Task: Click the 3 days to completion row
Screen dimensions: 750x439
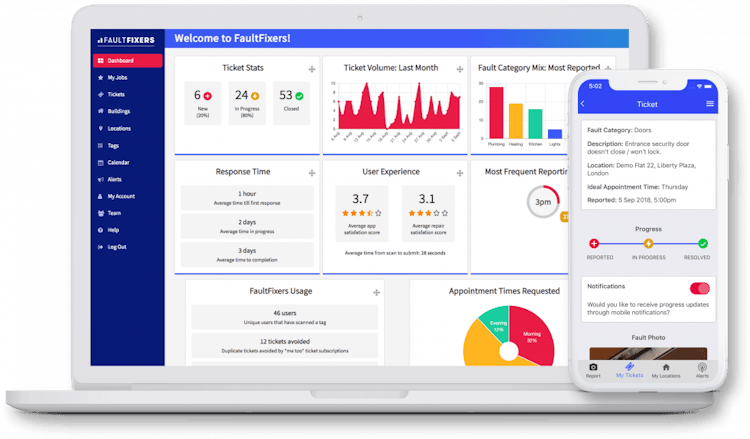Action: coord(247,255)
